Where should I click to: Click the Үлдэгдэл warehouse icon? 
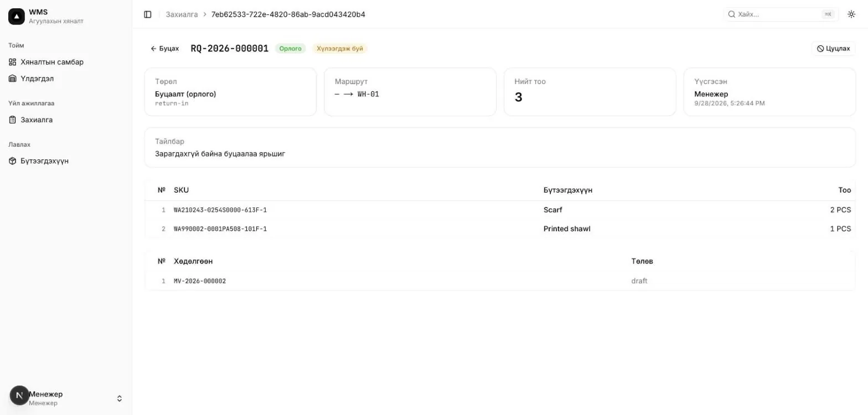(x=13, y=79)
